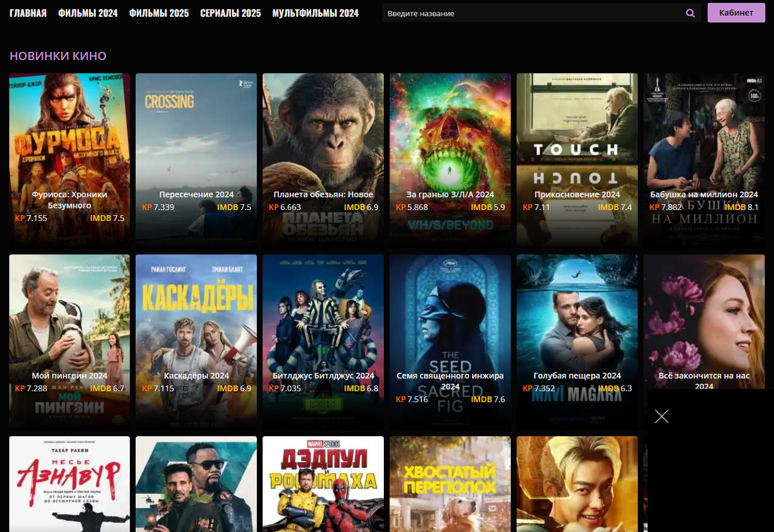Click the title 'Мой пингвин 2024'

(69, 376)
